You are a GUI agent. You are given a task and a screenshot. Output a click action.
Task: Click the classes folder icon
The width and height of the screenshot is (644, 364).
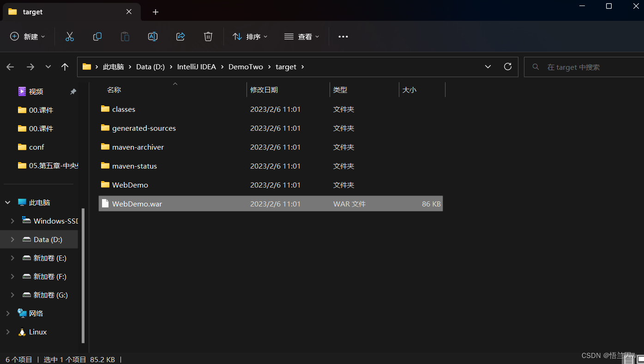click(x=105, y=109)
